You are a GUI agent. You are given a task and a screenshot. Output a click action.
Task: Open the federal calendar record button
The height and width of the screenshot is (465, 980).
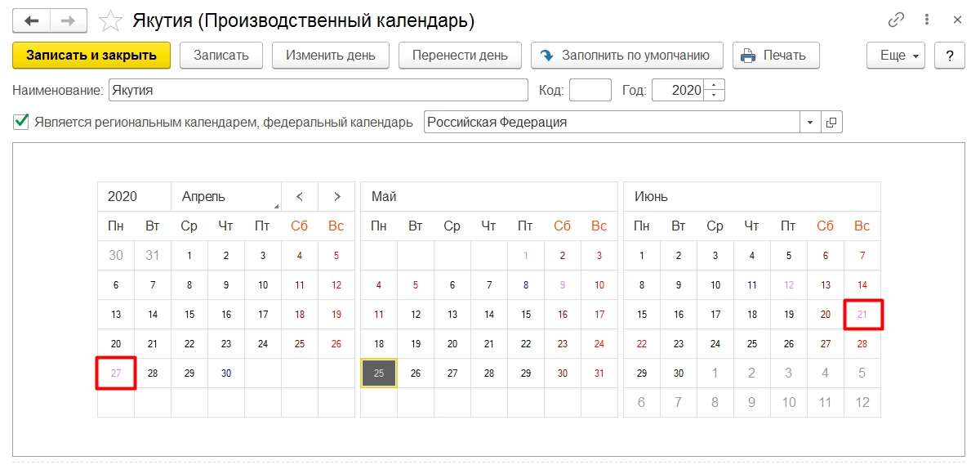pos(831,123)
